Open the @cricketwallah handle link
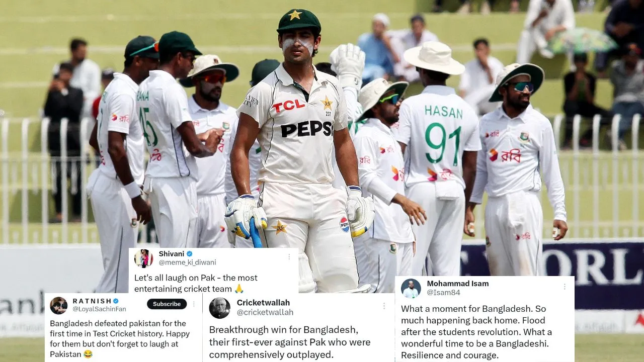The height and width of the screenshot is (362, 644). [265, 312]
